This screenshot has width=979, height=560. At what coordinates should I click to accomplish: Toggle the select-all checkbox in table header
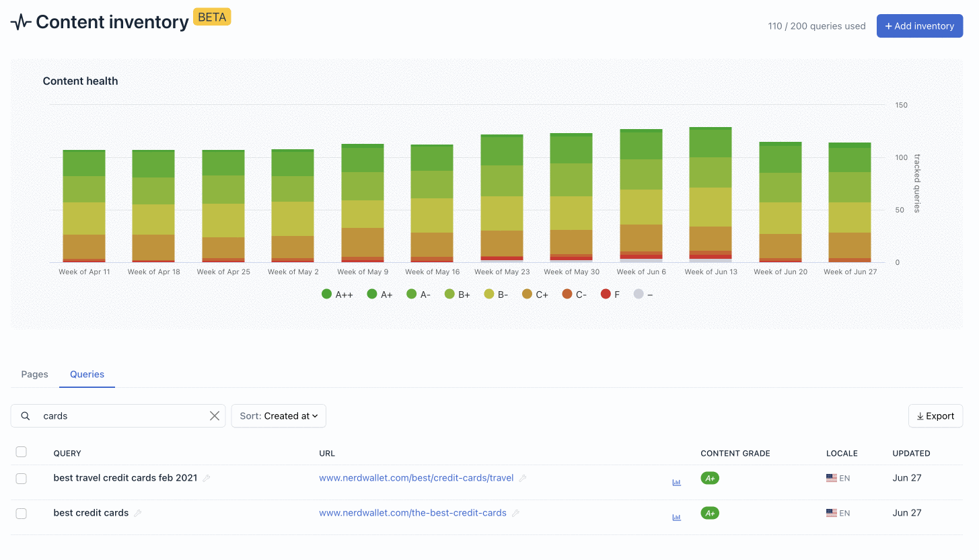(x=21, y=452)
